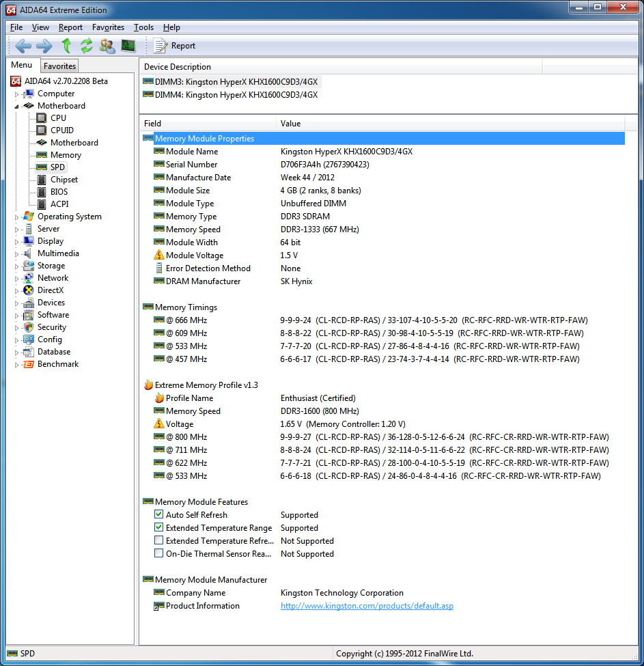Click the AIDA64 root icon in tree
The width and height of the screenshot is (644, 666).
16,81
